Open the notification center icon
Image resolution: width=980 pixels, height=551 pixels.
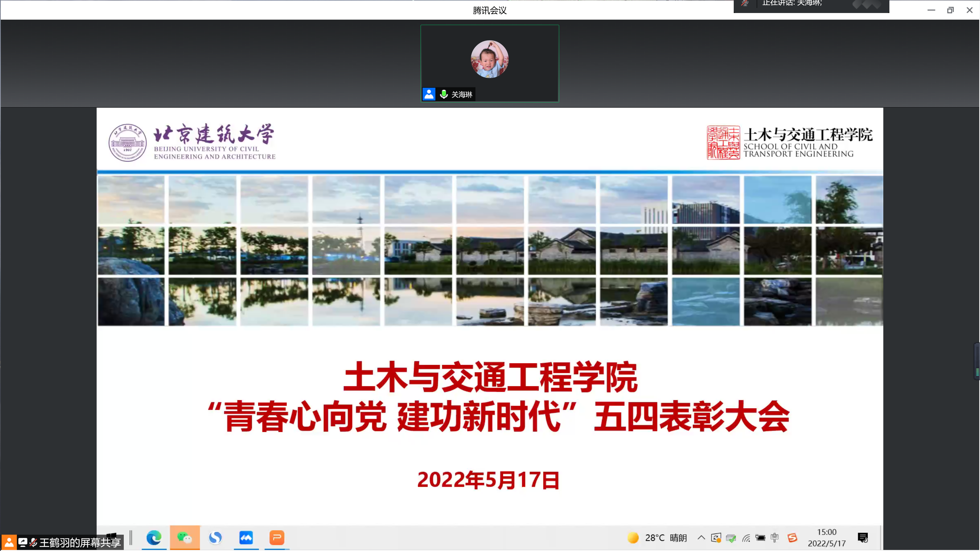[x=863, y=538]
